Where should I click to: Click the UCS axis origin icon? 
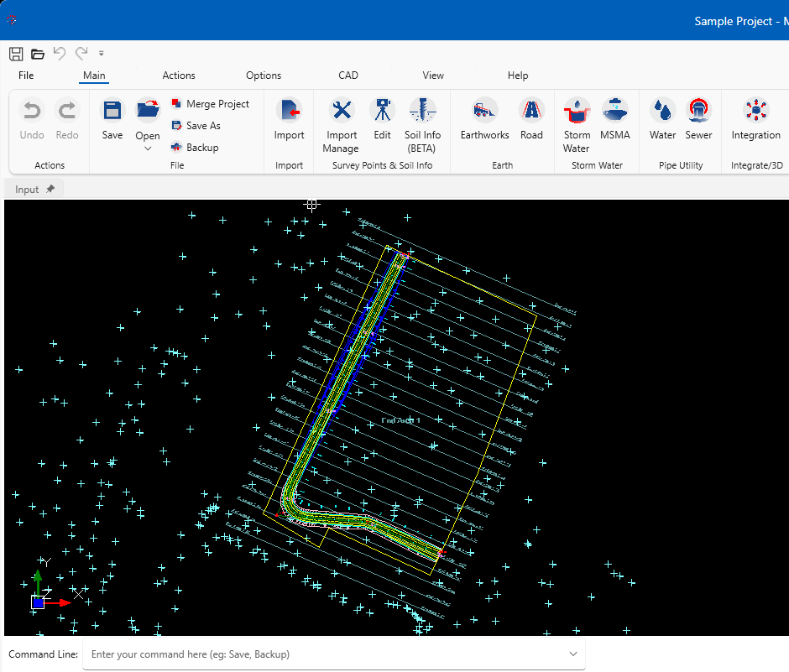pos(38,602)
